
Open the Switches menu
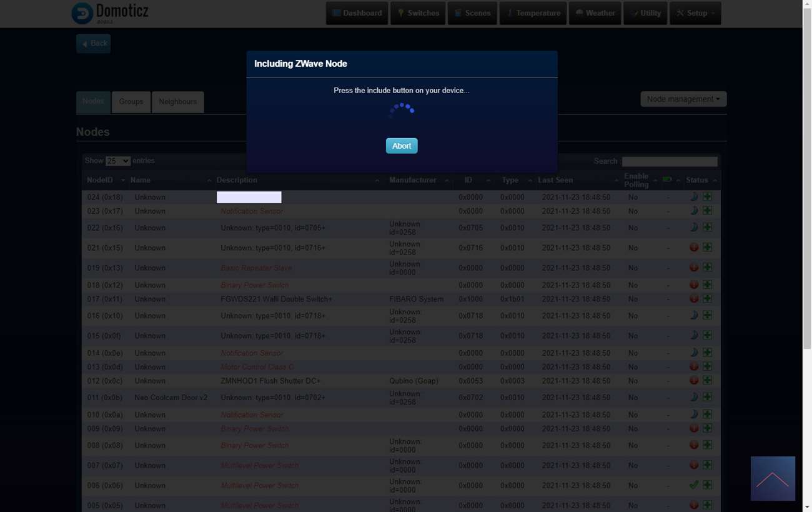point(418,13)
